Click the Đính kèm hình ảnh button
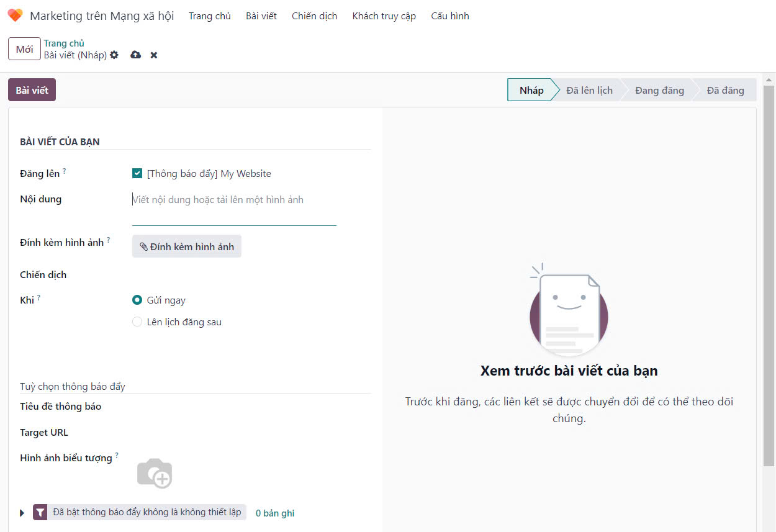The image size is (776, 532). click(x=186, y=246)
